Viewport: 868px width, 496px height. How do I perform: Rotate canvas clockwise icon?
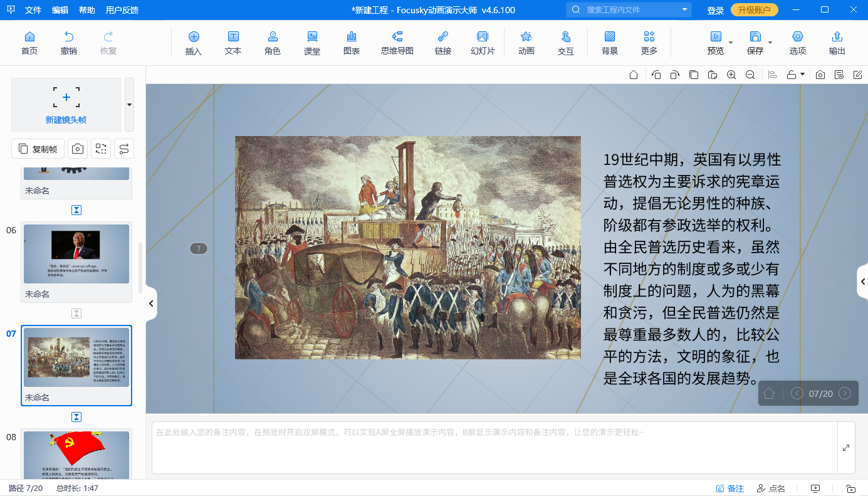click(x=674, y=75)
